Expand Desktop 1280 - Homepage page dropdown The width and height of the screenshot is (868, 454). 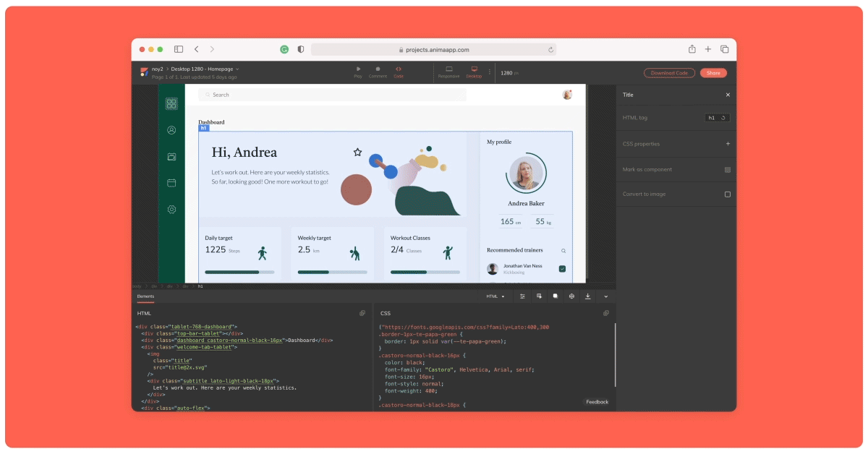(x=205, y=69)
